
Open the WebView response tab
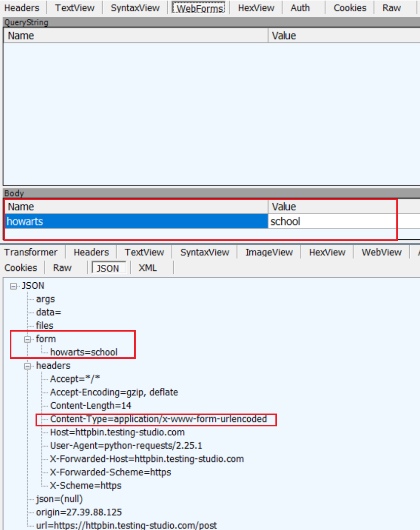(x=382, y=252)
